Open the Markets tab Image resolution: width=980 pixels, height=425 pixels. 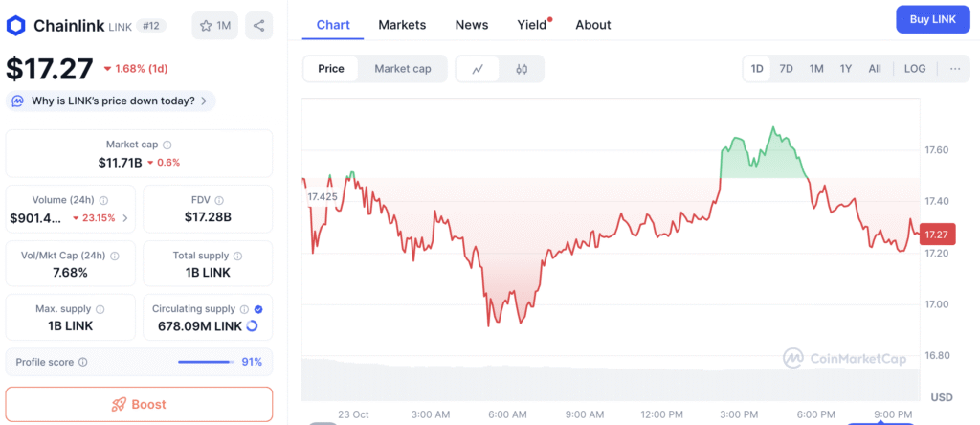(402, 25)
